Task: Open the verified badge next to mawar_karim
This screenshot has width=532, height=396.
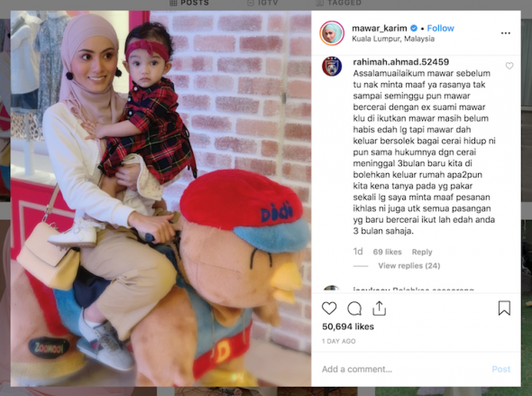Action: [414, 28]
